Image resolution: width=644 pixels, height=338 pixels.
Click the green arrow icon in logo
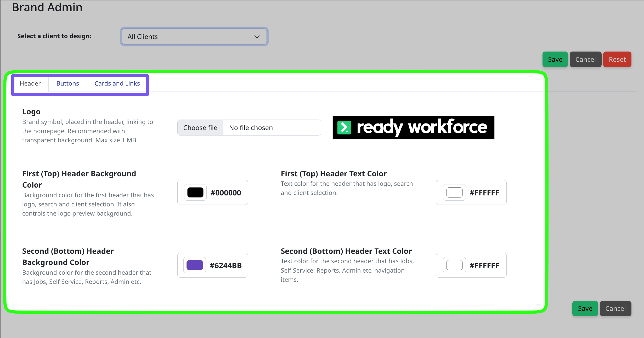344,127
